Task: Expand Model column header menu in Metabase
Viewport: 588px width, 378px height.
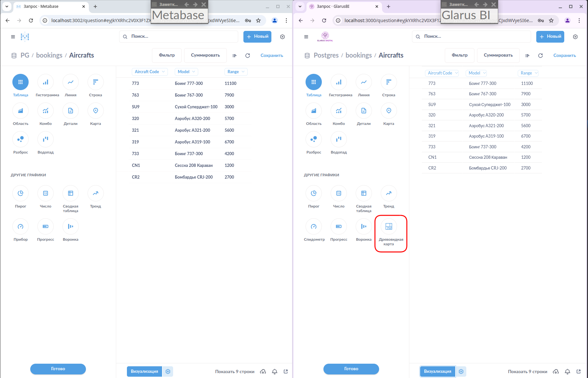Action: click(186, 72)
